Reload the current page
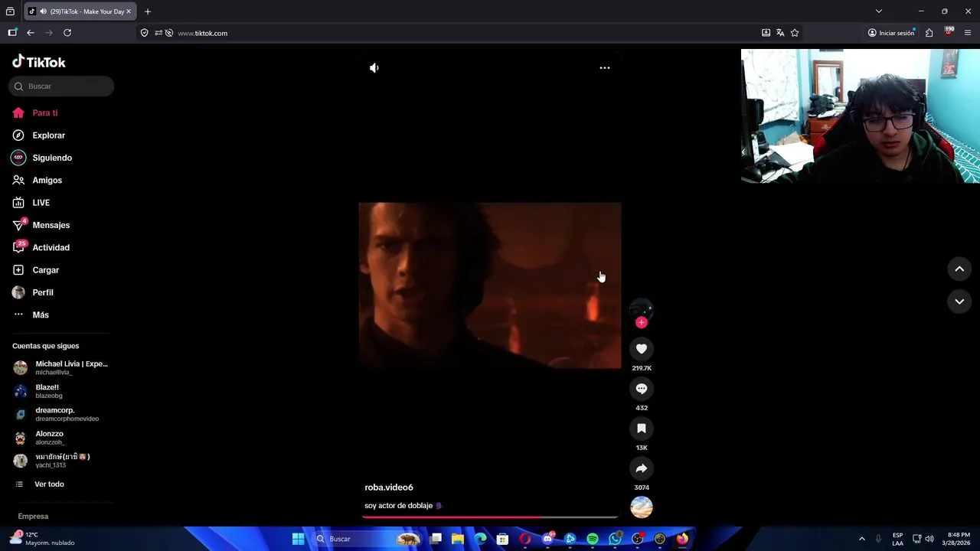This screenshot has width=980, height=551. pos(67,33)
